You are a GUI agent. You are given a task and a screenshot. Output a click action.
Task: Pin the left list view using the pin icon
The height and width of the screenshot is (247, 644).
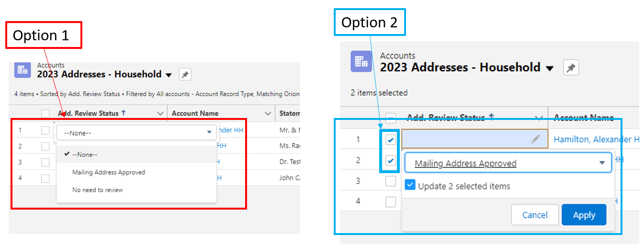(185, 74)
